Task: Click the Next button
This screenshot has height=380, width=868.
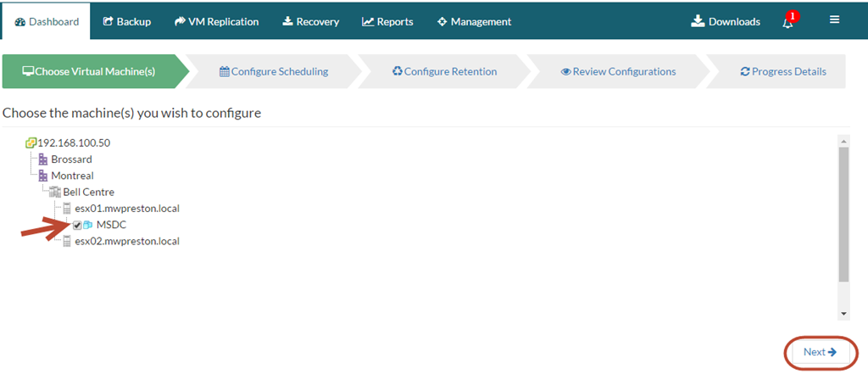Action: [821, 352]
